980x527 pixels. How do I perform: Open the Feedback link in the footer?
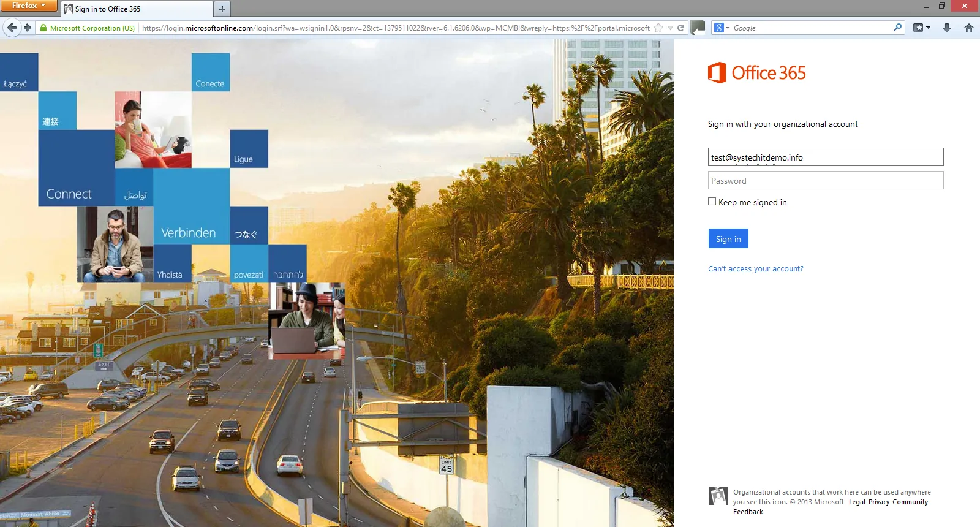pyautogui.click(x=748, y=512)
